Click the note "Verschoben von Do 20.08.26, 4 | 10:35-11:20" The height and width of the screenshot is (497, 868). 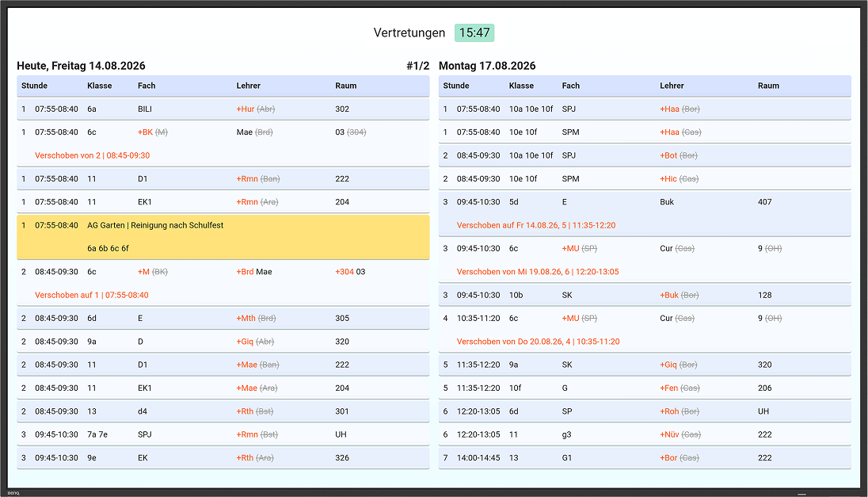[x=538, y=342]
